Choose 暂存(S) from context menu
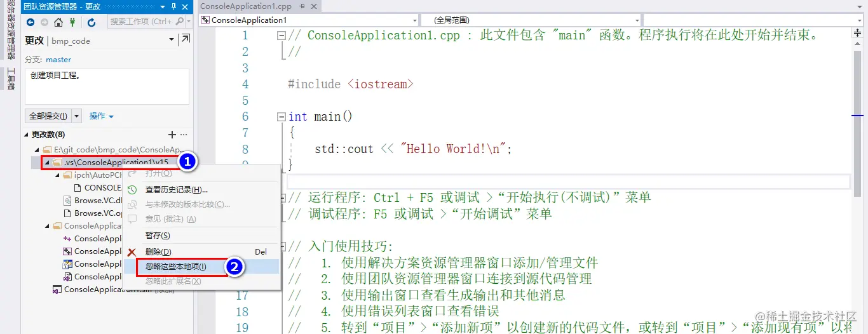Image resolution: width=868 pixels, height=334 pixels. tap(158, 236)
